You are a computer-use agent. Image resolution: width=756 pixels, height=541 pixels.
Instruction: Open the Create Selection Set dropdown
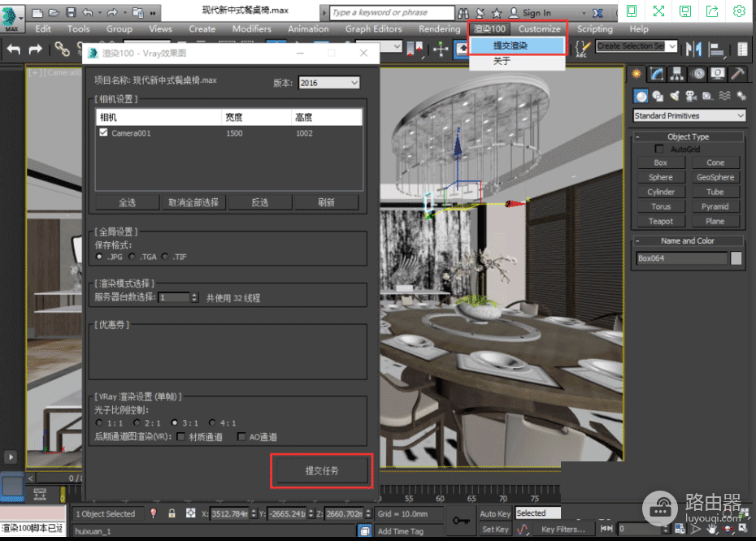[636, 46]
